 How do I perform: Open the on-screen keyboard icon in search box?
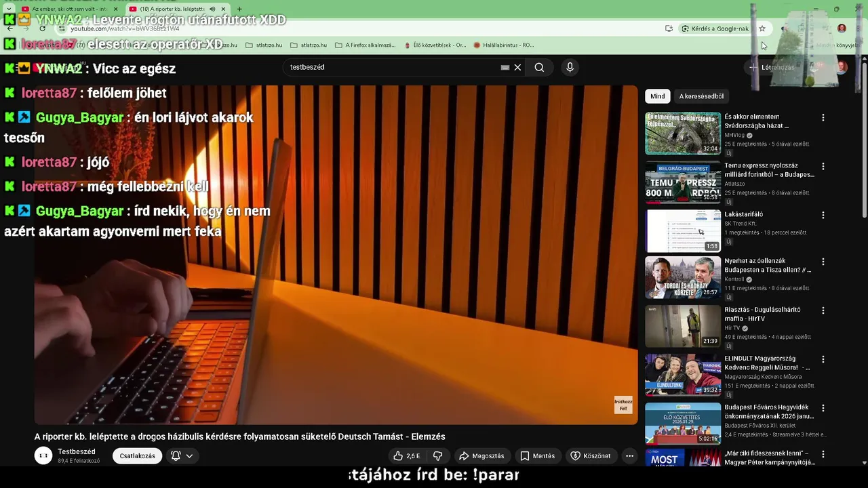tap(505, 67)
